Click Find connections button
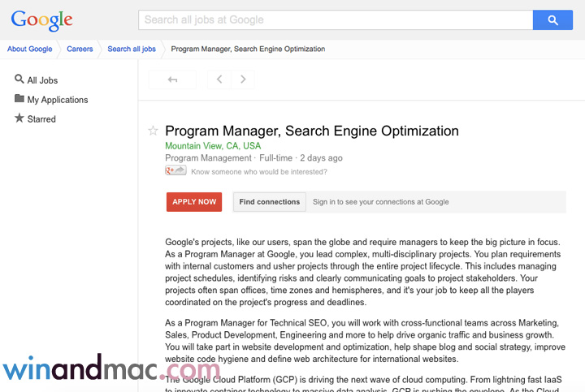The image size is (585, 392). (x=270, y=202)
